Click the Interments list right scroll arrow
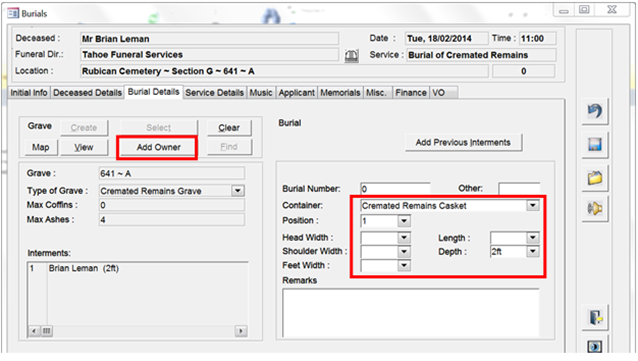Image resolution: width=638 pixels, height=361 pixels. tap(241, 331)
